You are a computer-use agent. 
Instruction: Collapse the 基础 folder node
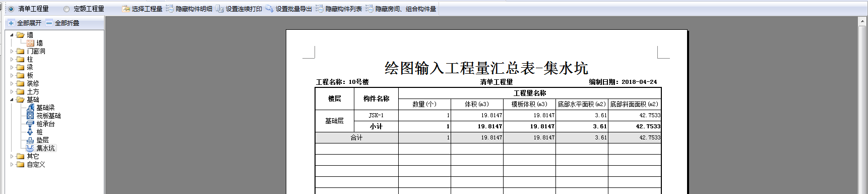point(12,100)
